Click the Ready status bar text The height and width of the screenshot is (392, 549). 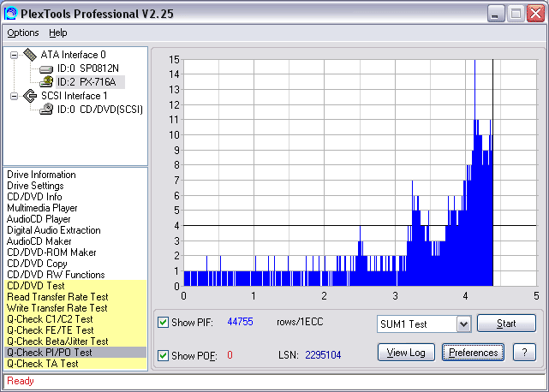click(x=21, y=381)
